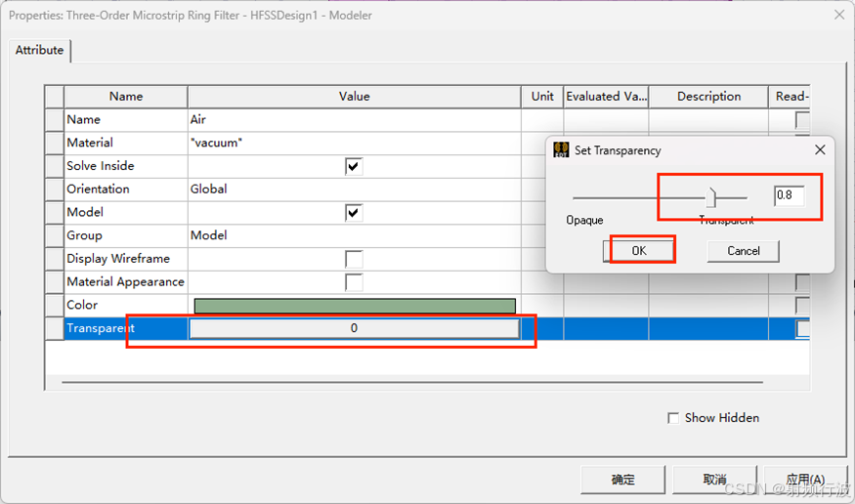The width and height of the screenshot is (855, 504).
Task: Click row header of Color row
Action: (x=55, y=305)
